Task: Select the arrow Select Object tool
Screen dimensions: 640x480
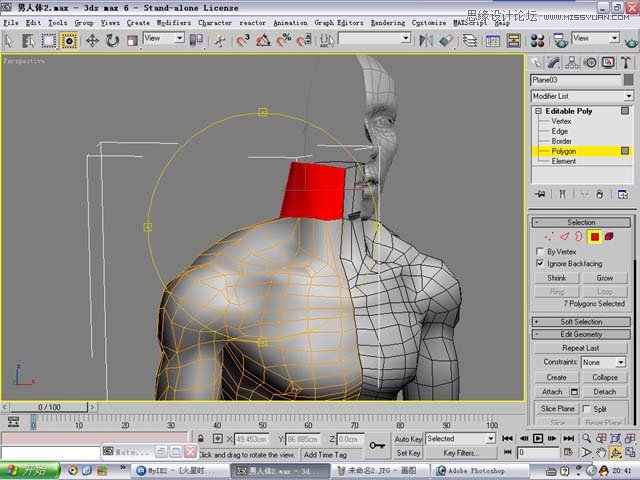Action: point(9,41)
